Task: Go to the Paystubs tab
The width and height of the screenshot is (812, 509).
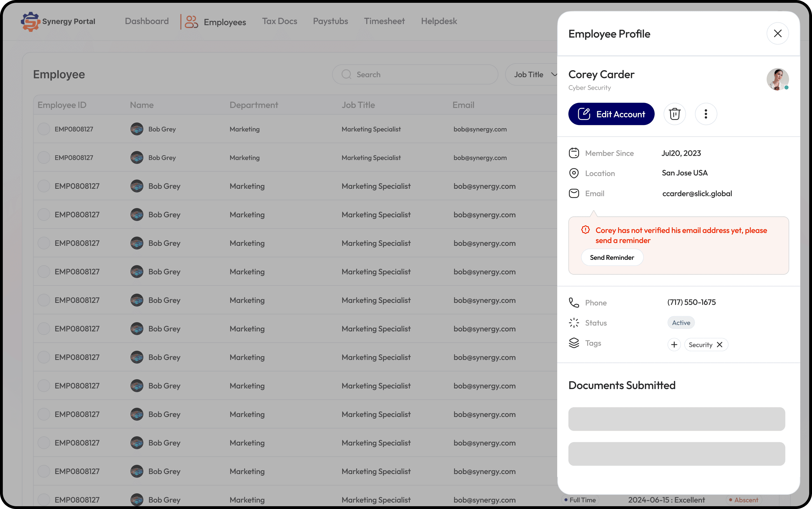Action: click(x=330, y=21)
